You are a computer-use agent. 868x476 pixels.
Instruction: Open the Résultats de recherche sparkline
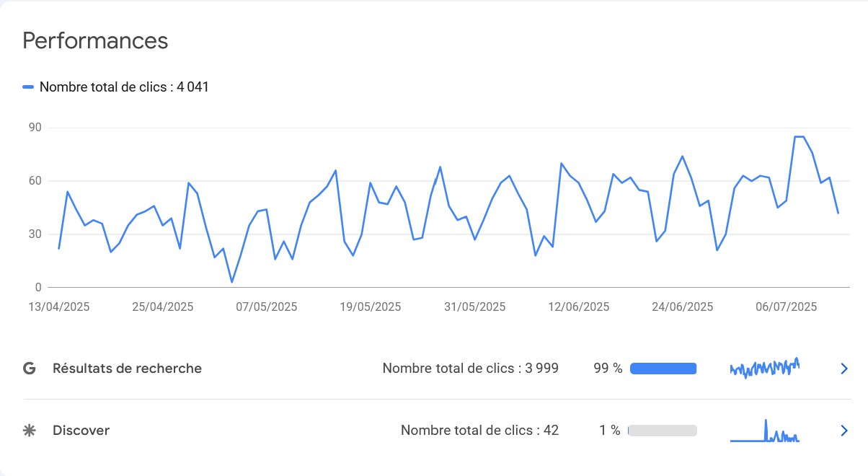pos(765,368)
